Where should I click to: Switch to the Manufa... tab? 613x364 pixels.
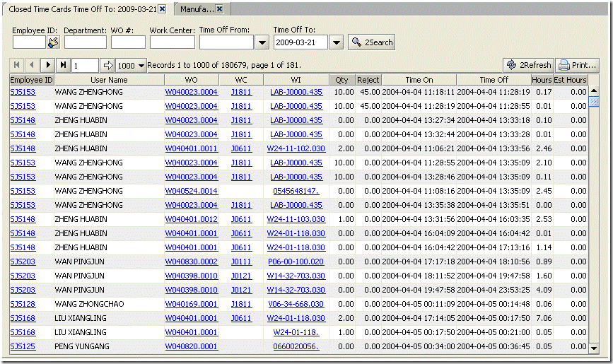pyautogui.click(x=196, y=9)
